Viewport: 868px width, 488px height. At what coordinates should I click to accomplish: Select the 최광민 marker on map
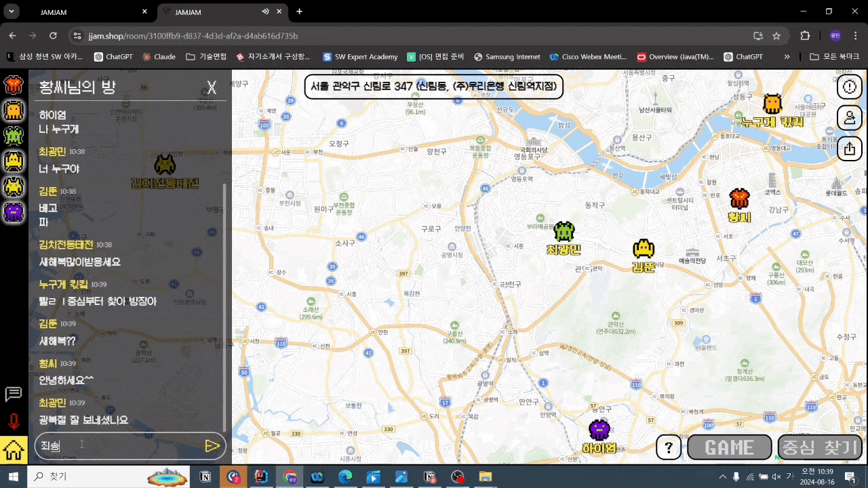point(564,239)
